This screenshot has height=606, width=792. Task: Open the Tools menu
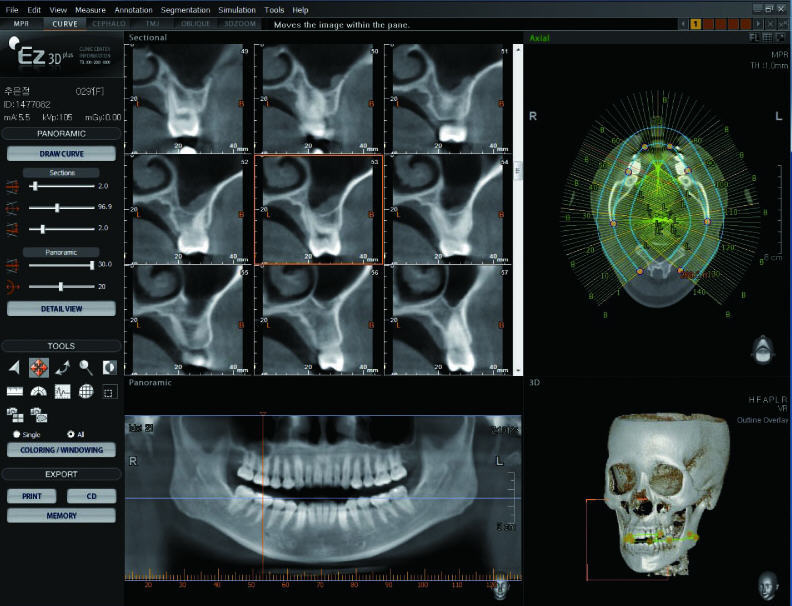click(274, 10)
